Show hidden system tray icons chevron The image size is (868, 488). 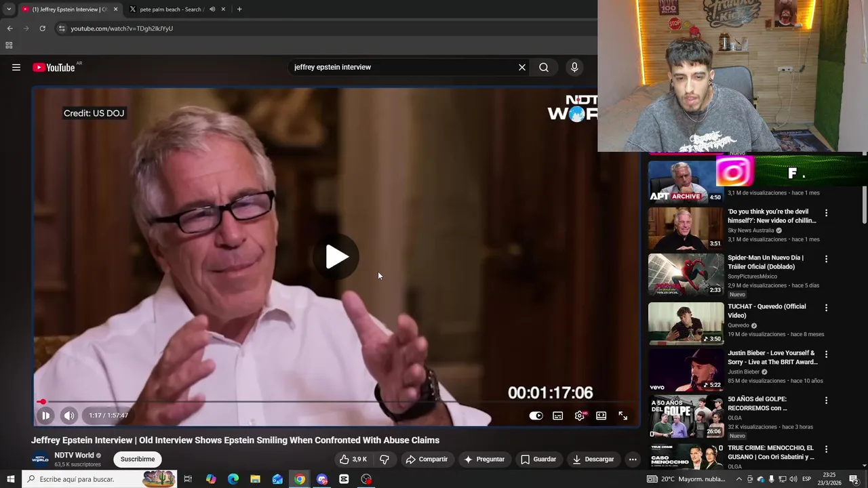point(738,479)
